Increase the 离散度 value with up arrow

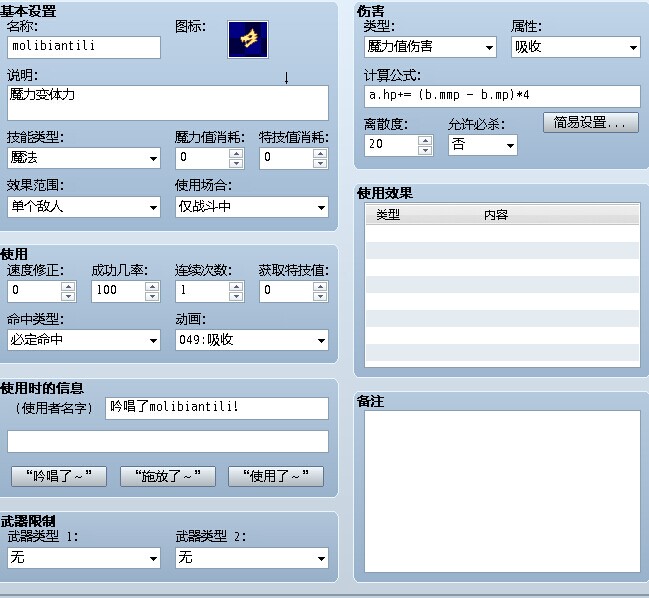pos(425,141)
